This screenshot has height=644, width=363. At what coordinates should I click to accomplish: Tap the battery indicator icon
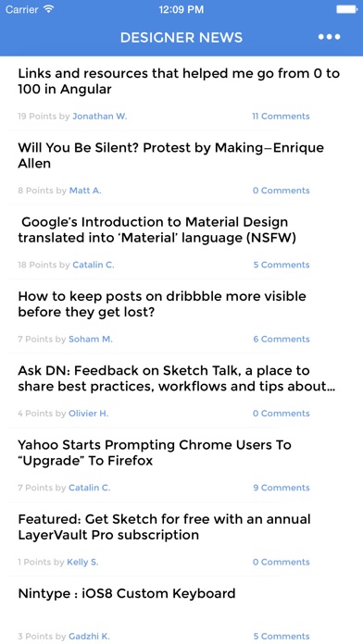346,9
